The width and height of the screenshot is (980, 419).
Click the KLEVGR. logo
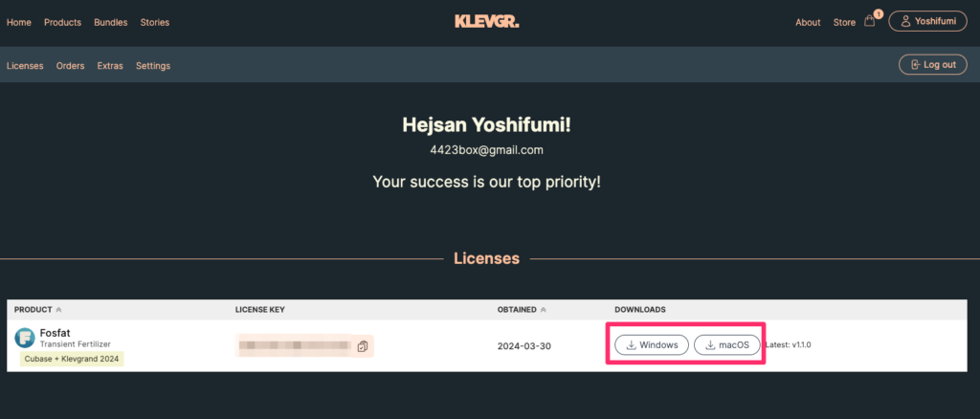pos(487,21)
